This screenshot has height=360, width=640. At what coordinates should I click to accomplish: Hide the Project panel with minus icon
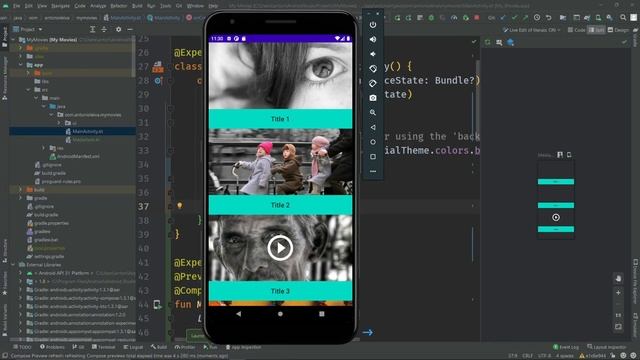click(x=130, y=29)
